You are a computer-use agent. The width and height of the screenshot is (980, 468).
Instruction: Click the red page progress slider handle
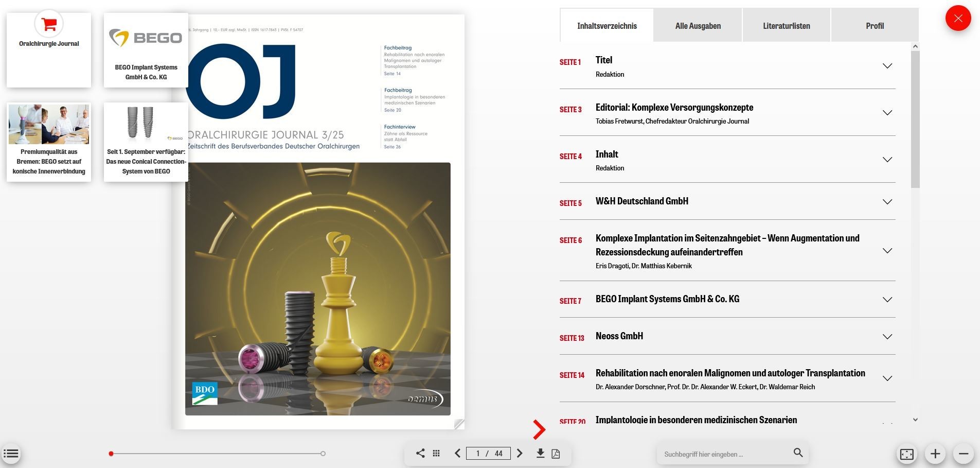pyautogui.click(x=111, y=454)
